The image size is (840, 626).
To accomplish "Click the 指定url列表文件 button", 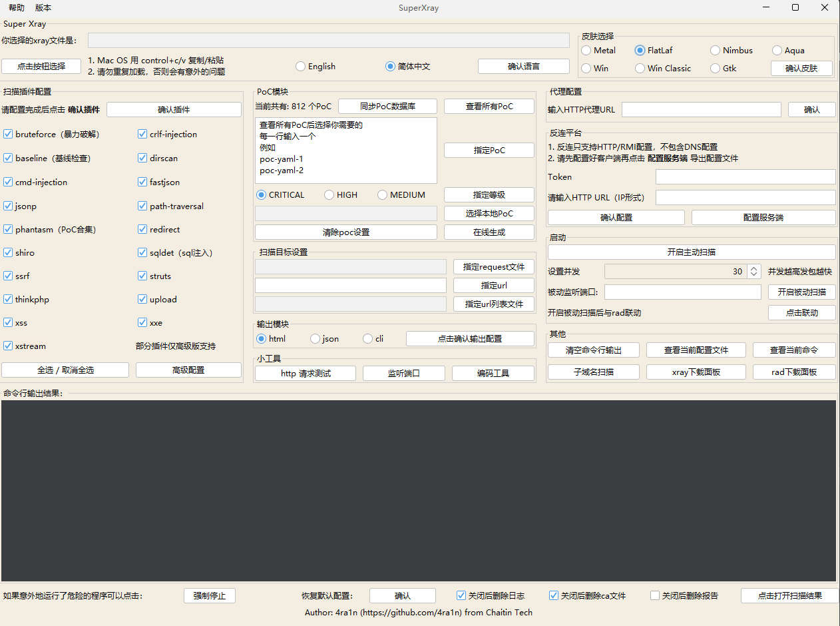I will click(x=494, y=304).
